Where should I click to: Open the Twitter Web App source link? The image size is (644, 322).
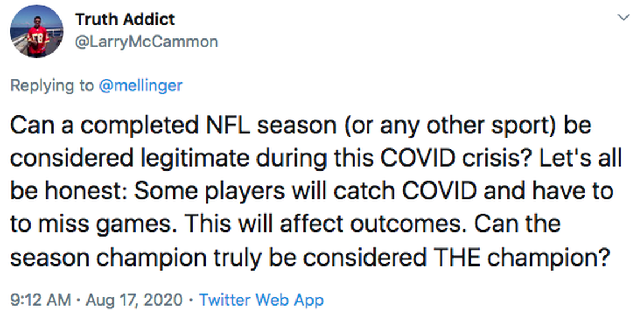click(262, 300)
